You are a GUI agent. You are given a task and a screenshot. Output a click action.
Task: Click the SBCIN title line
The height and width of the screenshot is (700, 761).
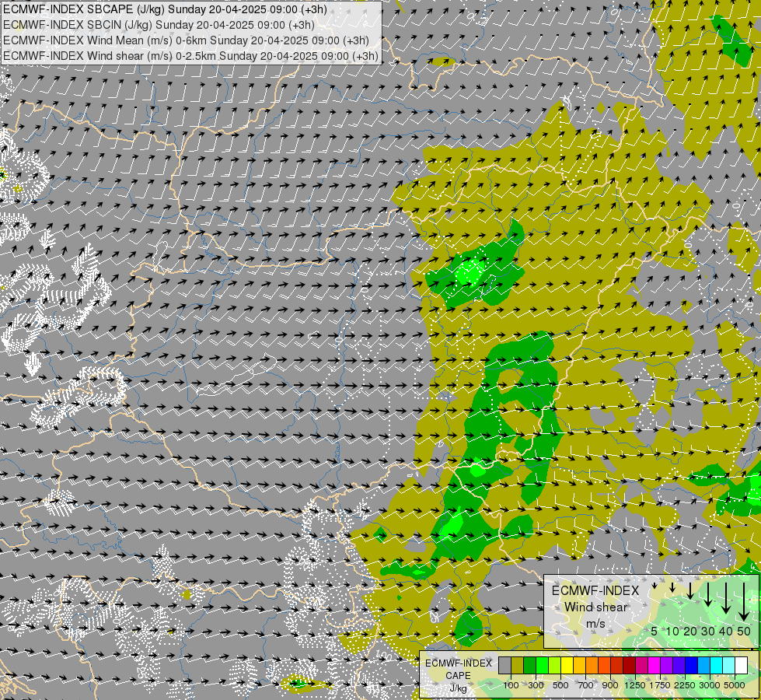(159, 25)
